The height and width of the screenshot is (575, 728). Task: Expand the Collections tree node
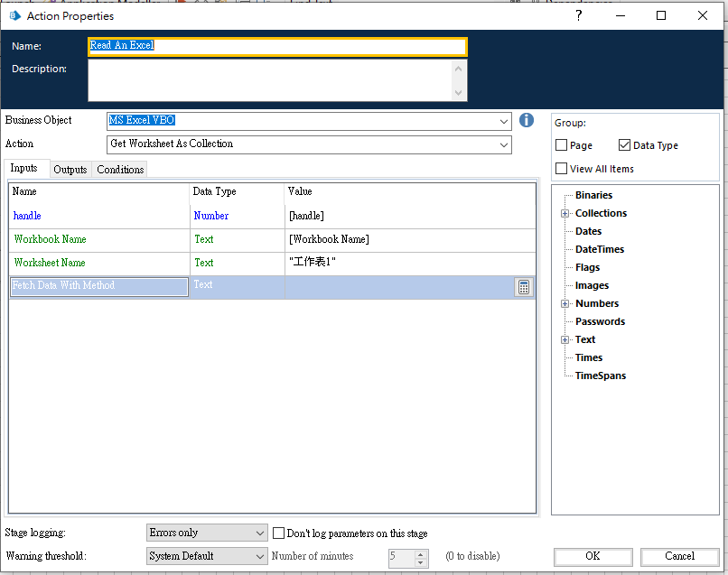pyautogui.click(x=565, y=213)
